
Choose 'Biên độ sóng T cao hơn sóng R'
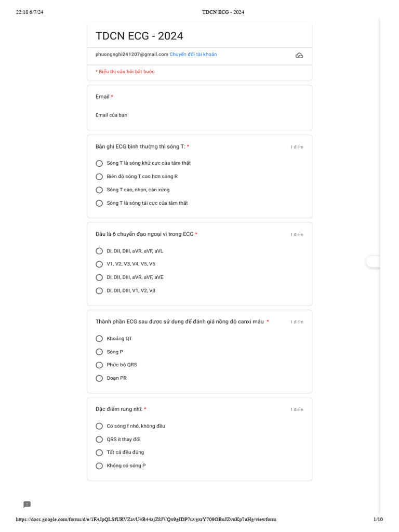[x=99, y=177]
